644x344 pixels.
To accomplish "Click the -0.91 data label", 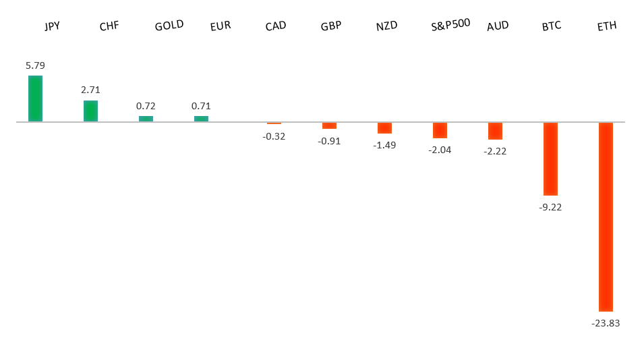I will tap(329, 141).
